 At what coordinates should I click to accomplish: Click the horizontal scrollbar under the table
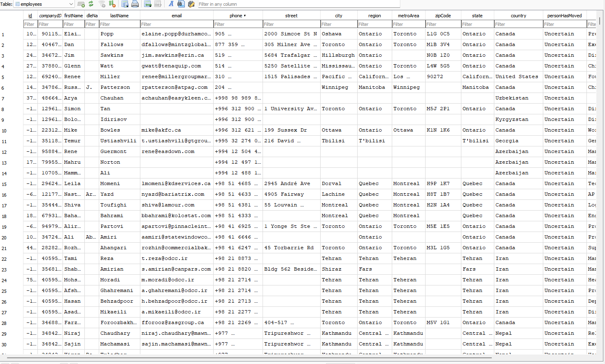288,357
